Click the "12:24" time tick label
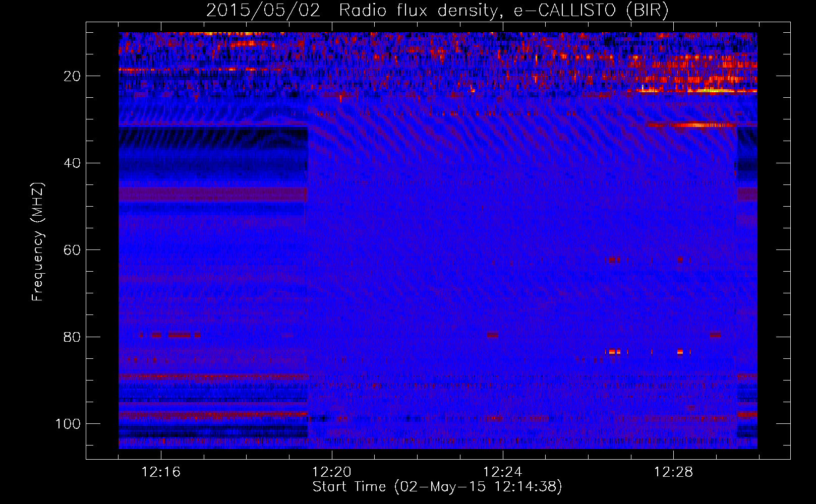This screenshot has height=504, width=816. (503, 472)
